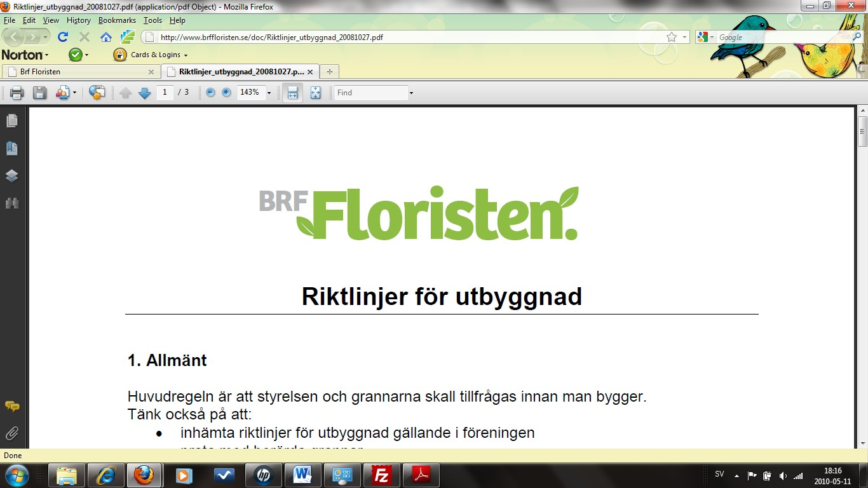This screenshot has width=868, height=488.
Task: Reload the page with the refresh icon
Action: pyautogui.click(x=63, y=37)
